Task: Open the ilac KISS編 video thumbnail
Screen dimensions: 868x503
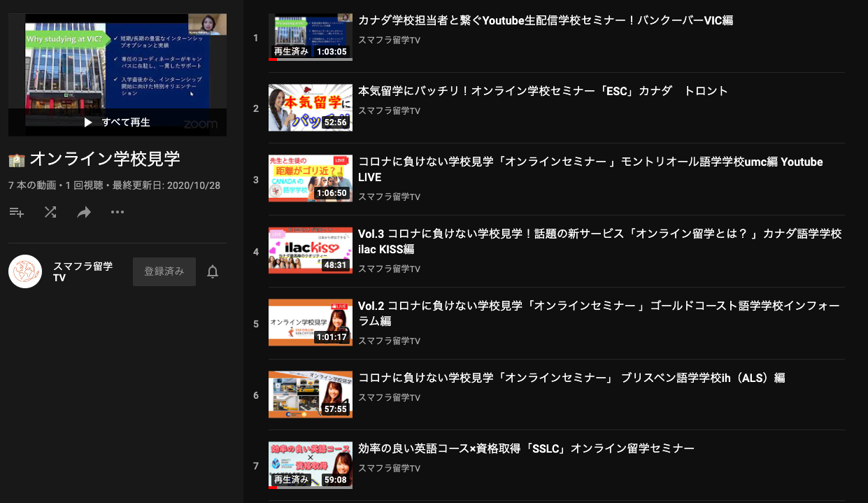Action: (311, 250)
